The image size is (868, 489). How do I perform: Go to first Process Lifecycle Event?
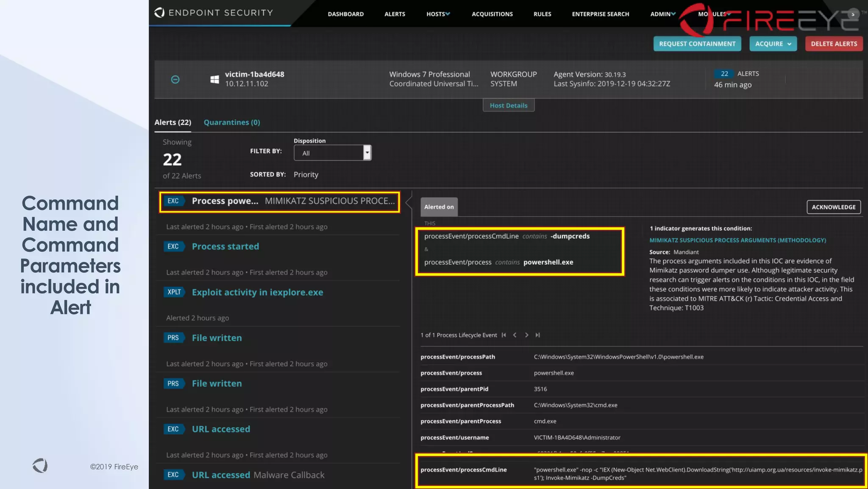(504, 335)
